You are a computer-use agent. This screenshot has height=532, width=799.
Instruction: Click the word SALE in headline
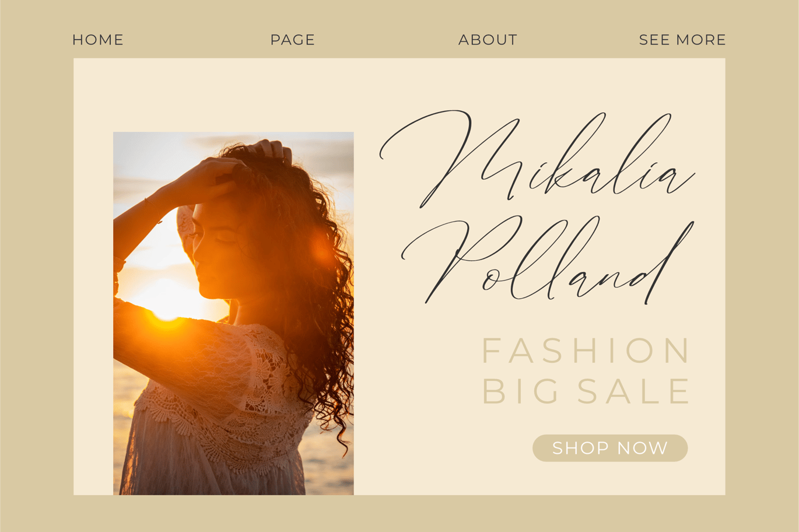point(634,391)
